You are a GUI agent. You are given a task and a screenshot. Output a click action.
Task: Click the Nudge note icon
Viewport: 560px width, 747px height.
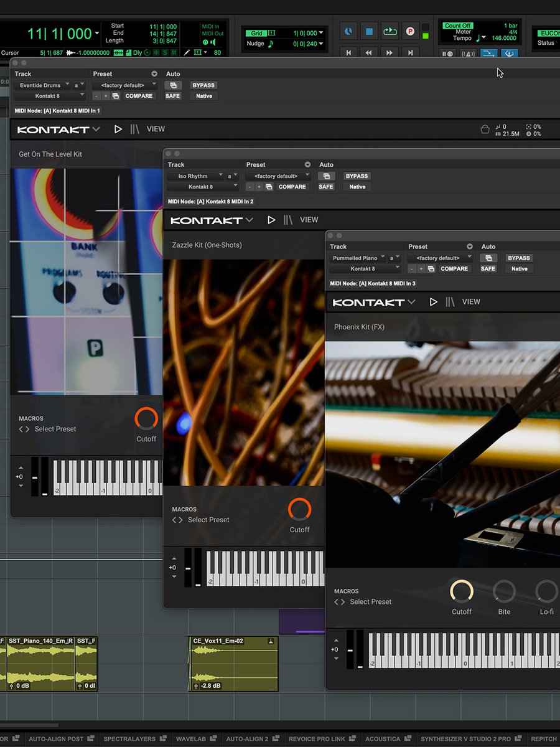pos(271,44)
